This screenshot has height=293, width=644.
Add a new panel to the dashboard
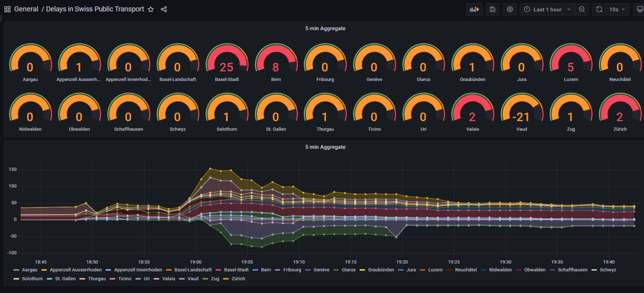pyautogui.click(x=474, y=9)
